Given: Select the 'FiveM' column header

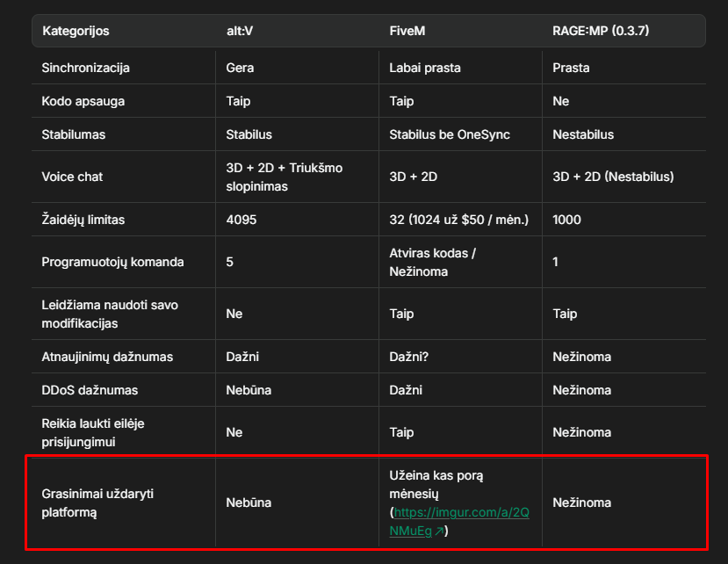Looking at the screenshot, I should [407, 31].
